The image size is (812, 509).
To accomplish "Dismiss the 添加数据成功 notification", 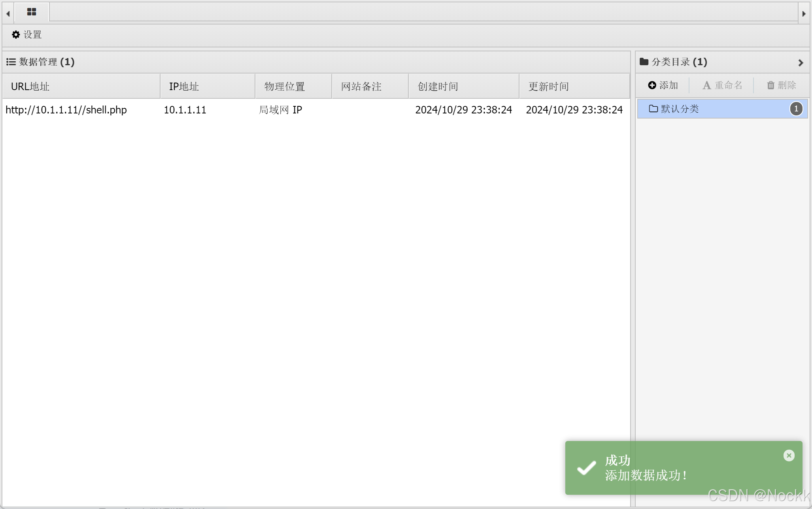I will pyautogui.click(x=789, y=455).
